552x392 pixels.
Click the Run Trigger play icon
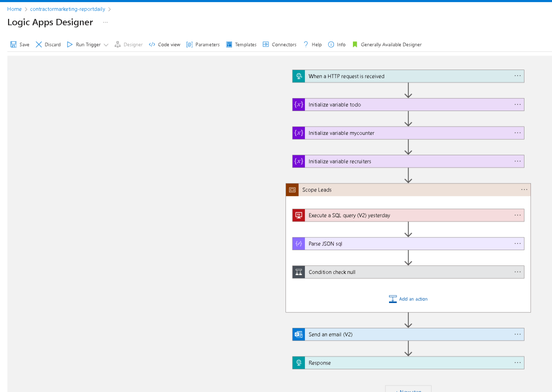(x=70, y=44)
